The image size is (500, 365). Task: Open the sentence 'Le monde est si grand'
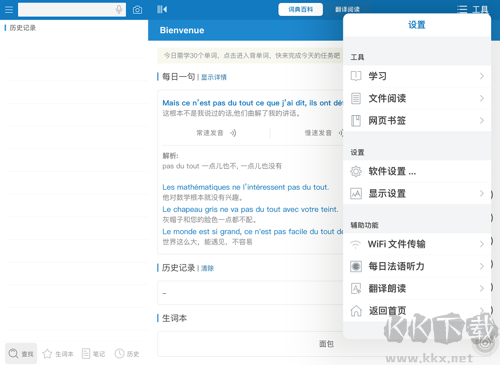click(253, 232)
